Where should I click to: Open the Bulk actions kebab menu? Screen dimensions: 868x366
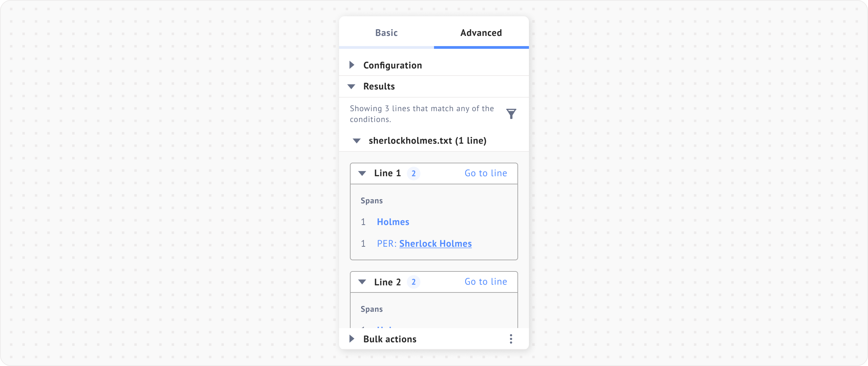tap(511, 339)
